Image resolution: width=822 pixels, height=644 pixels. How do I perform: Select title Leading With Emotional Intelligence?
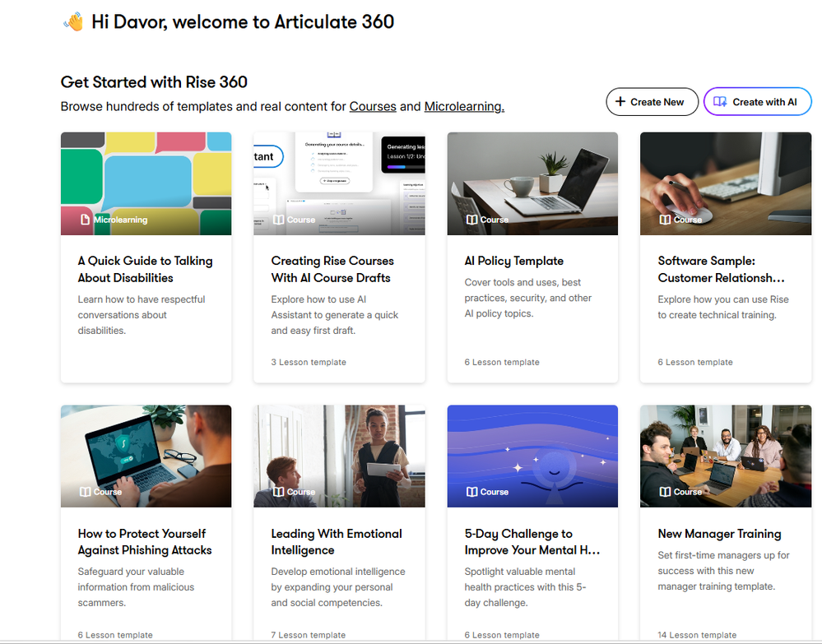(x=337, y=542)
